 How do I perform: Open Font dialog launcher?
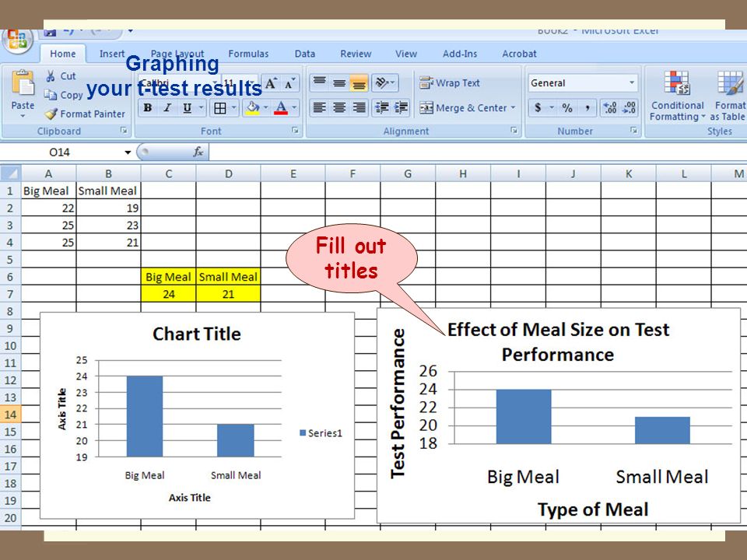pyautogui.click(x=296, y=130)
